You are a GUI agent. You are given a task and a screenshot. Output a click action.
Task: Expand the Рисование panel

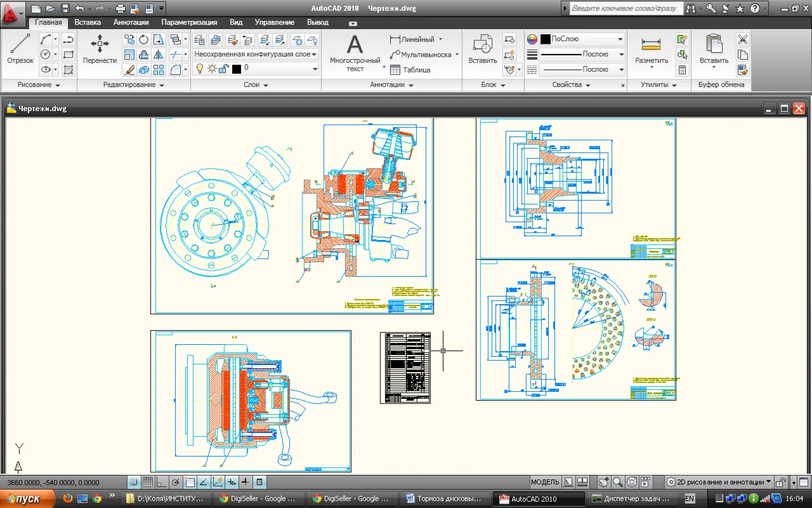click(39, 84)
